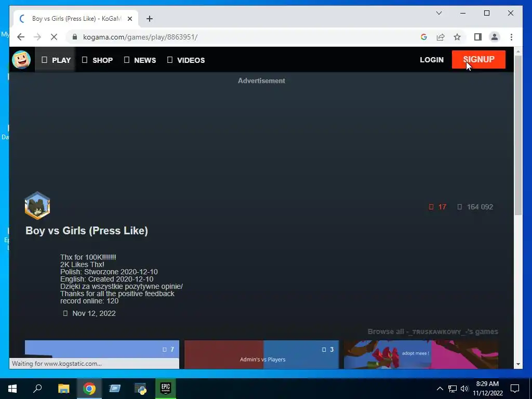Open the blue window app beside Chrome in the taskbar
The width and height of the screenshot is (532, 399).
coord(115,389)
